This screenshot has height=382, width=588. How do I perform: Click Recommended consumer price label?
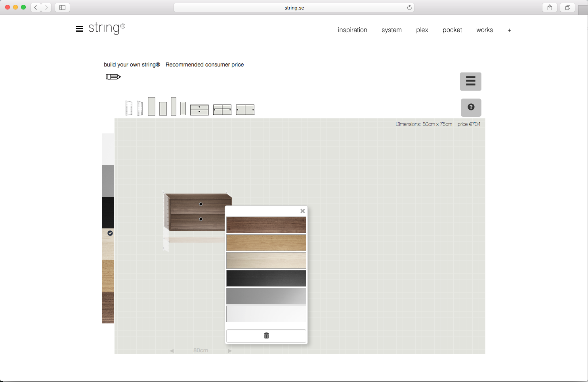[x=204, y=65]
